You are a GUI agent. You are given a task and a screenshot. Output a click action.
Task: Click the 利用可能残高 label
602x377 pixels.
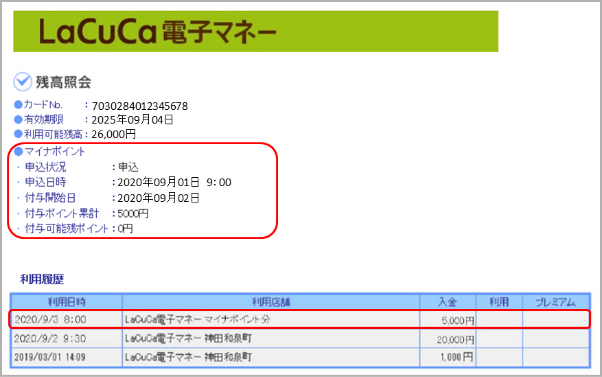(53, 134)
